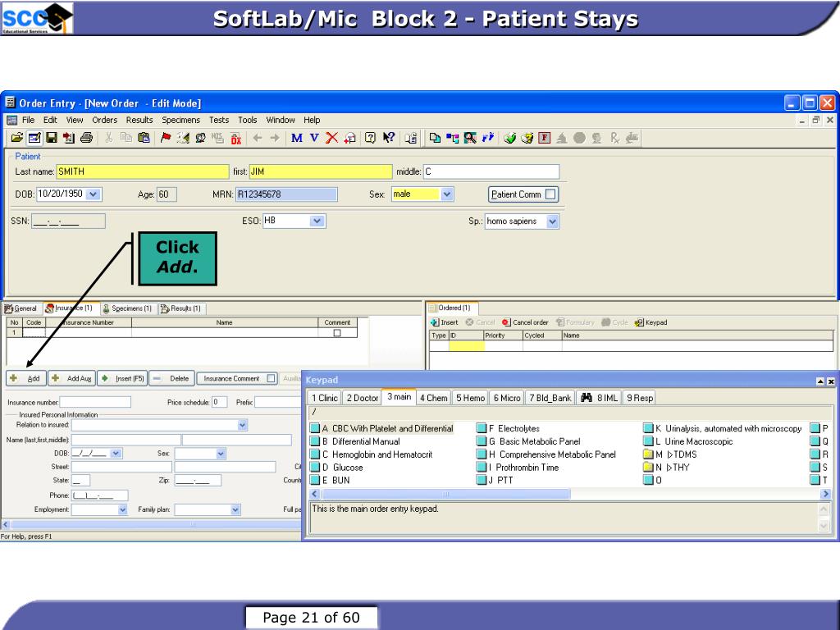The image size is (840, 630).
Task: Click the magnifier search toolbar icon
Action: pos(470,138)
